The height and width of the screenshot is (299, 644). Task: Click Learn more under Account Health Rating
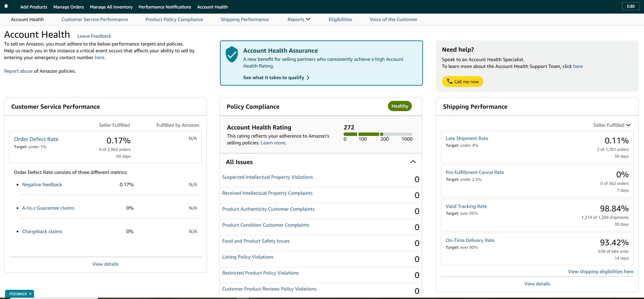(273, 143)
